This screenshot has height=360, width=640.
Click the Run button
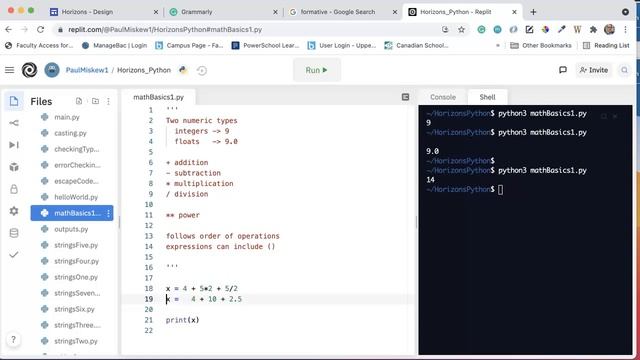coord(317,70)
